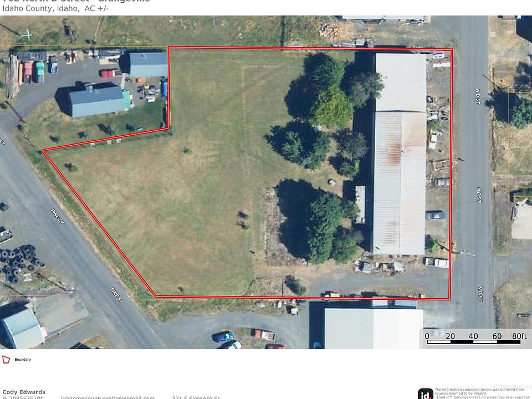Image resolution: width=532 pixels, height=399 pixels.
Task: Click the 0 to 80ft scale bar
Action: [473, 338]
